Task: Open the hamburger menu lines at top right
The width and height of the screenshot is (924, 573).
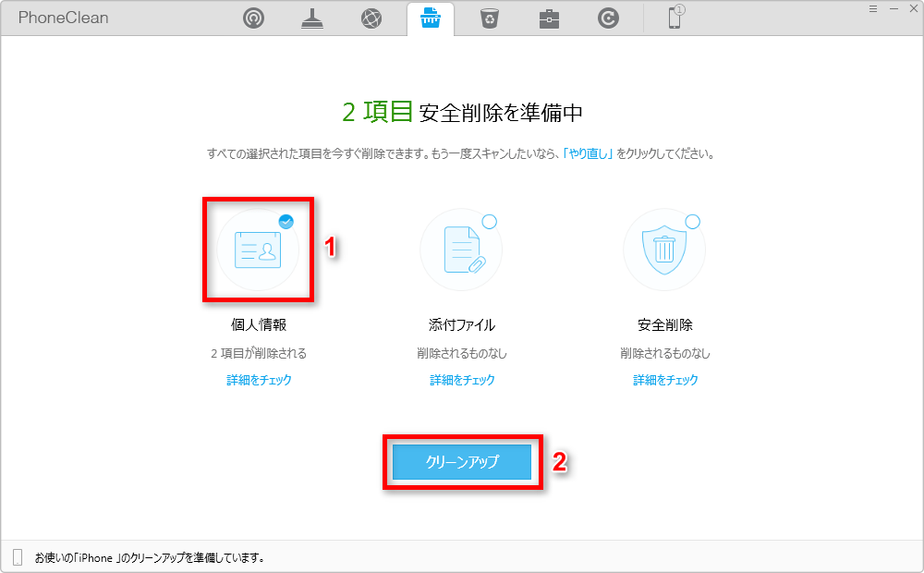Action: (872, 8)
